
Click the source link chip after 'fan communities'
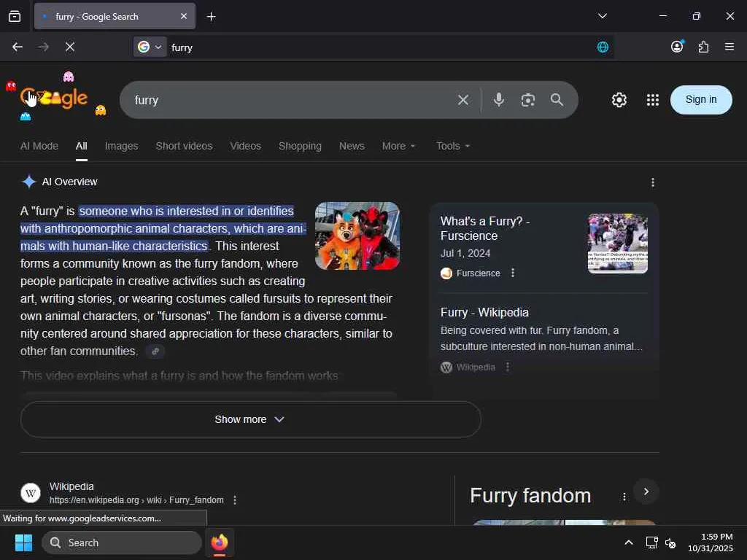pos(155,351)
